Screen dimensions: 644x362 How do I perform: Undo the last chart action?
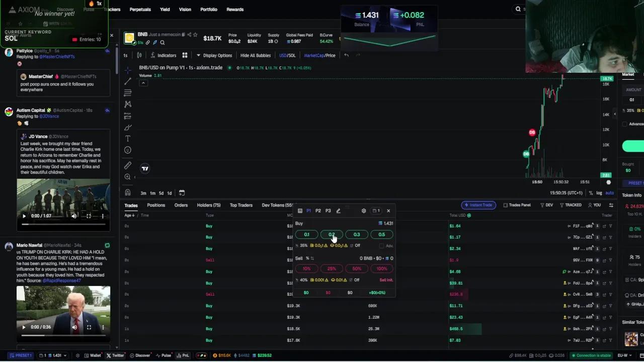(x=346, y=55)
